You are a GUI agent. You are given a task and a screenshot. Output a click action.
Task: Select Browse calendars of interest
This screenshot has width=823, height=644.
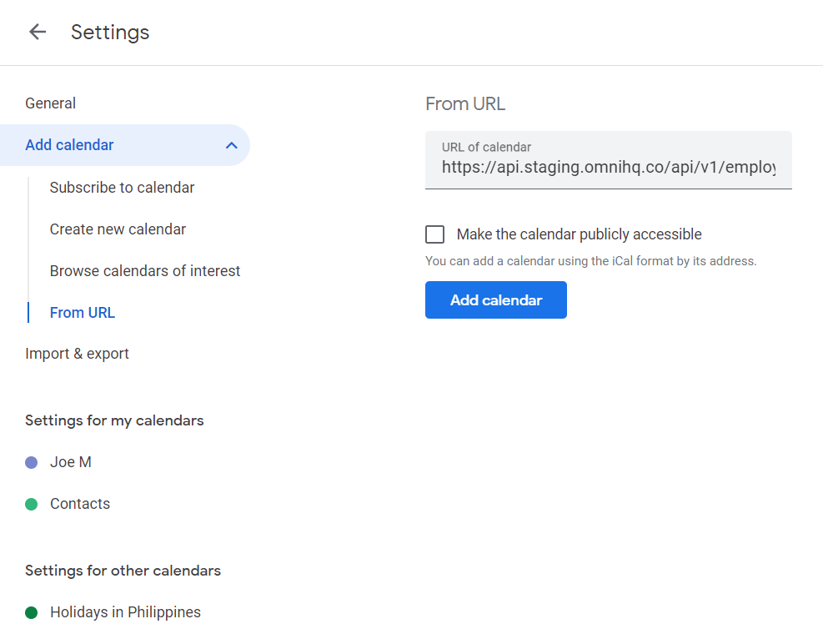pos(145,271)
